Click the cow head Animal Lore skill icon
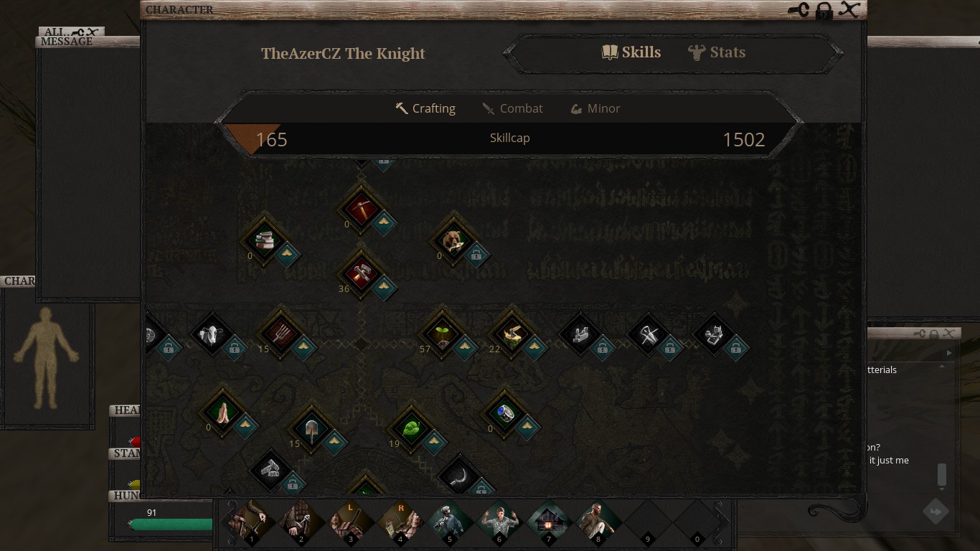The height and width of the screenshot is (551, 980). click(212, 334)
